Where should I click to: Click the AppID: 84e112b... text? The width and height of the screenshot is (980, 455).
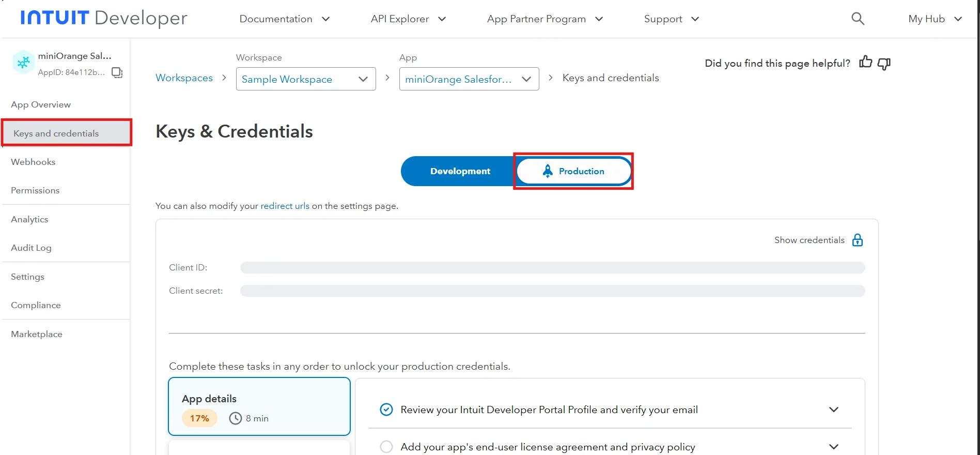pos(71,72)
